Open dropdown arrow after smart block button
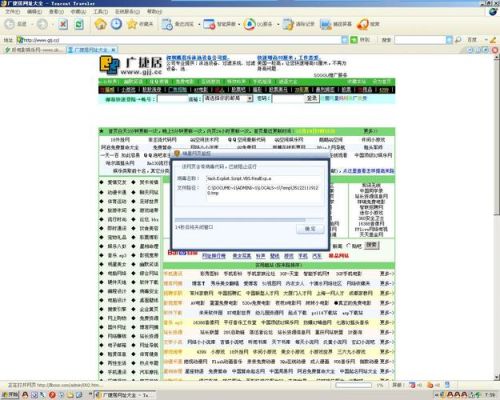This screenshot has height=400, width=500. (x=239, y=24)
